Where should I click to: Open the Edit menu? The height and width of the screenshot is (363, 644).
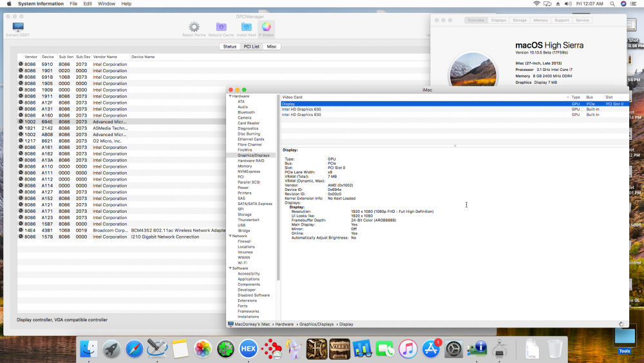(x=88, y=4)
